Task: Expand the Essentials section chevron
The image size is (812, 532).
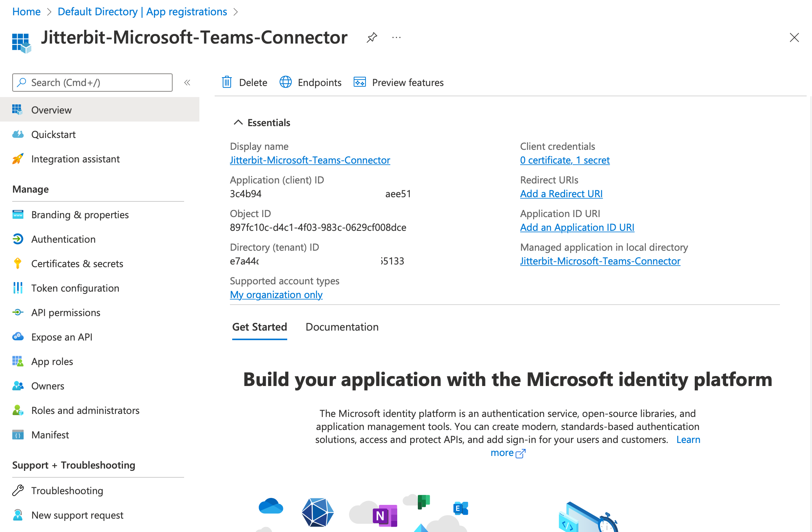Action: [x=236, y=122]
